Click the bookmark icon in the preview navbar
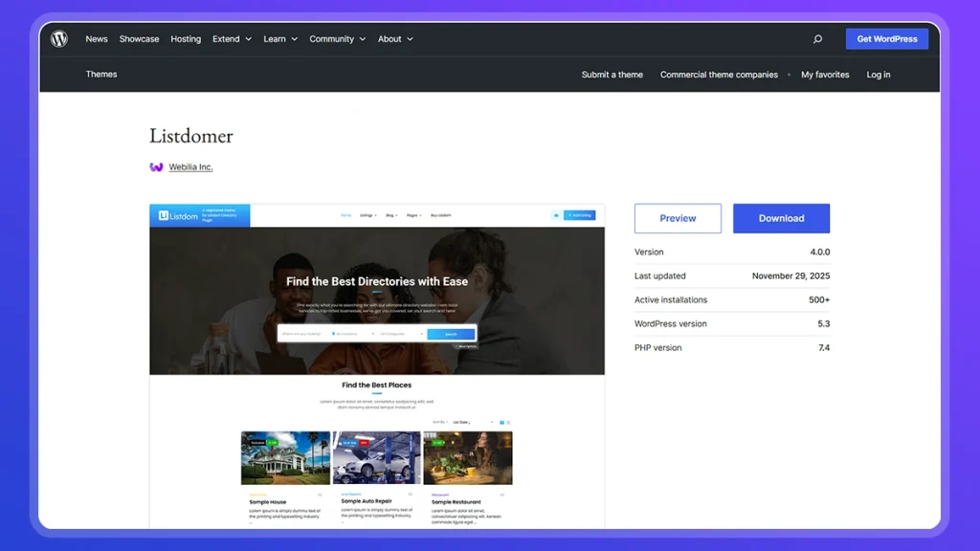Screen dimensions: 980x551 click(x=555, y=215)
